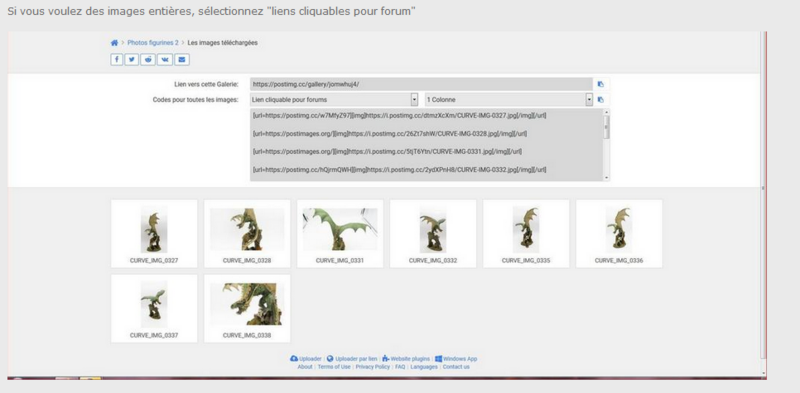
Task: Open thumbnail CURVE_IMG_0336
Action: coord(619,233)
